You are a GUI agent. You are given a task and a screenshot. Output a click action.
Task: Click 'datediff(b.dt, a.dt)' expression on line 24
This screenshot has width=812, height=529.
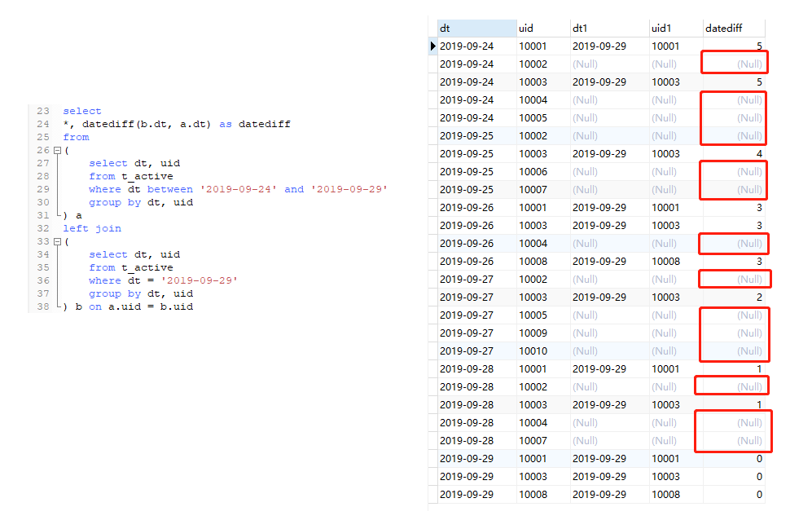point(147,125)
